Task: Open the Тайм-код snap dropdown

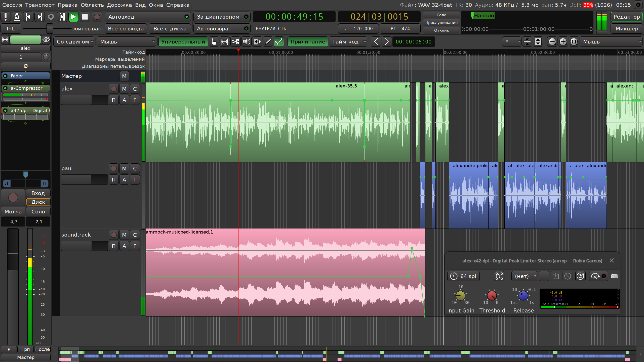Action: click(x=348, y=42)
